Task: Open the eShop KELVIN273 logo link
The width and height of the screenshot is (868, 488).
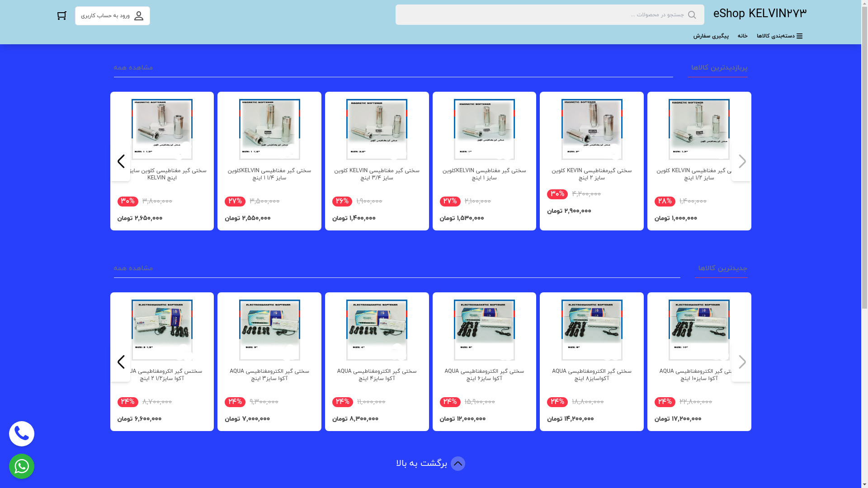Action: [760, 14]
